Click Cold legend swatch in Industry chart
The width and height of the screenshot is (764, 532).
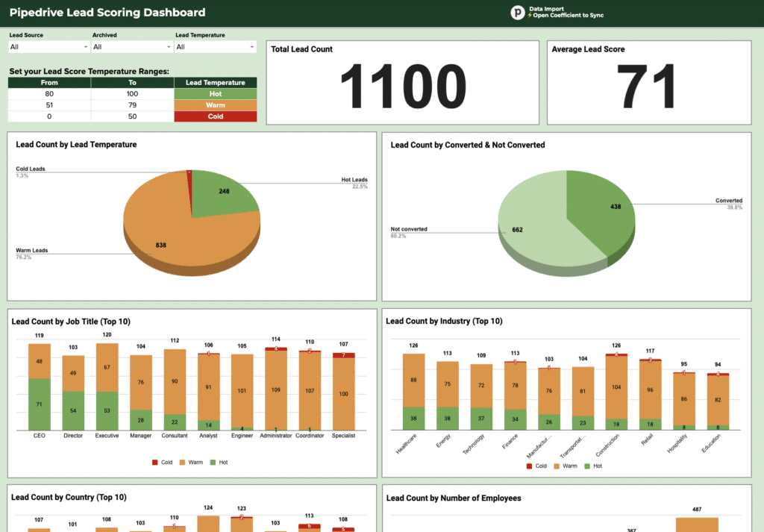(529, 466)
